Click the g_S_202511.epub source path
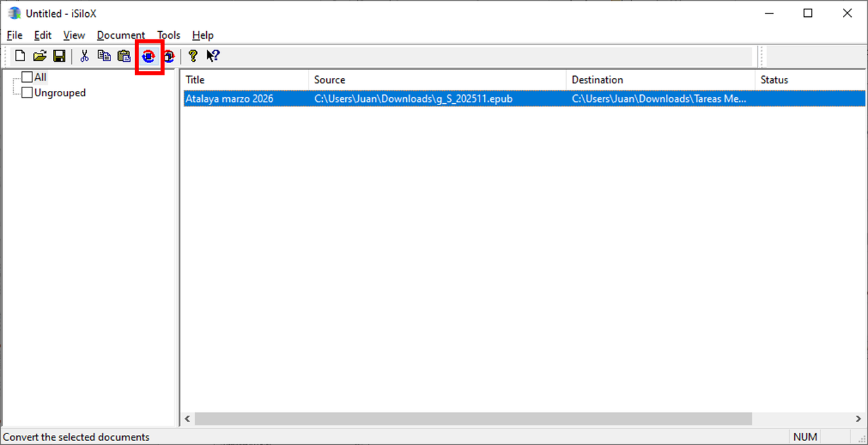868x445 pixels. click(413, 99)
